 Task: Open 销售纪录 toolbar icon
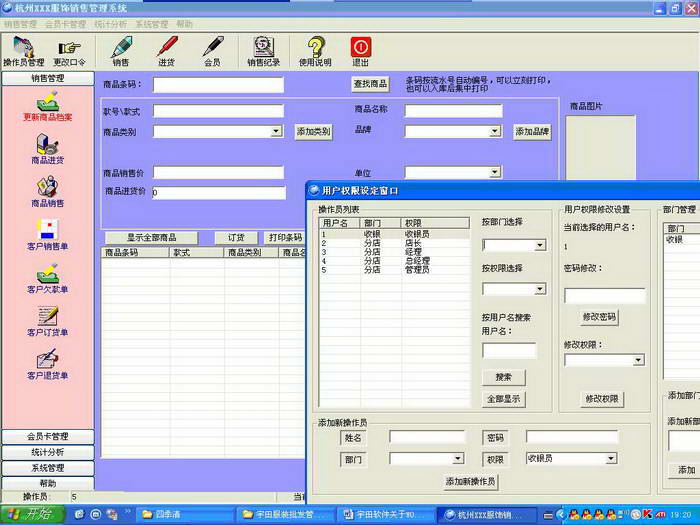pos(263,51)
